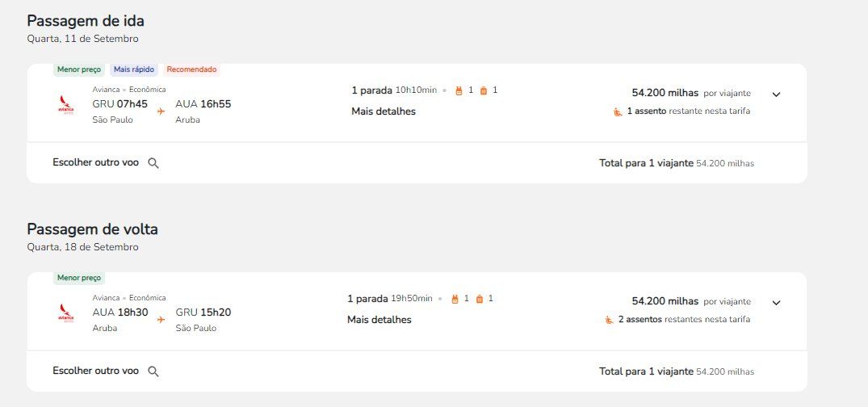Click the Avianca logo on outbound flight
This screenshot has height=407, width=868.
tap(66, 104)
